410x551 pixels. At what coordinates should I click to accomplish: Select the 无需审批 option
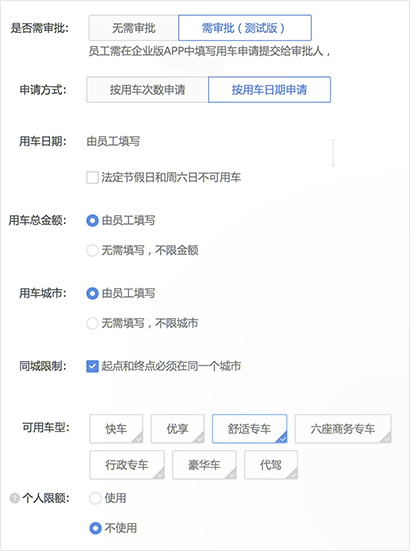click(x=134, y=28)
